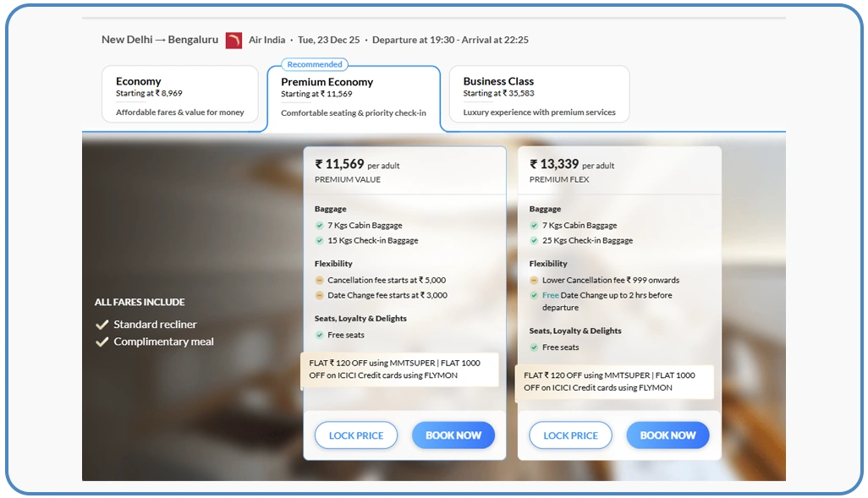Click green check icon beside 15 Kgs Check-in Baggage
Viewport: 868px width, 498px height.
click(320, 241)
